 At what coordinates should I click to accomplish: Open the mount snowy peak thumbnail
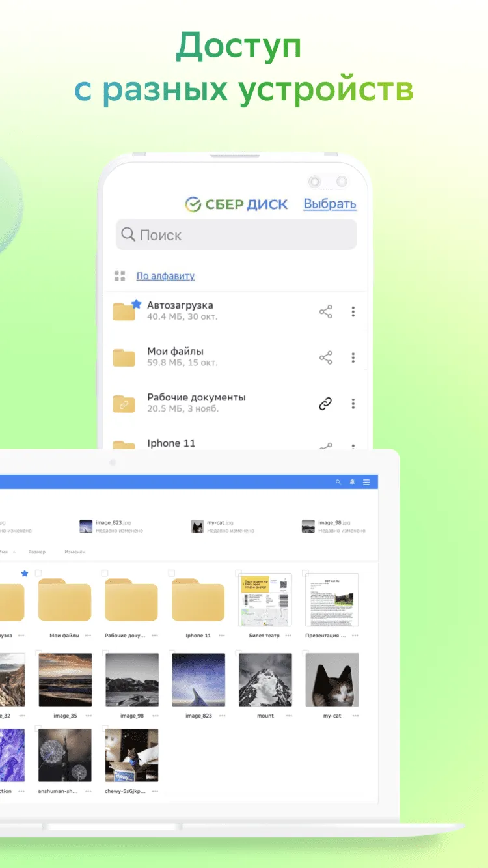(265, 680)
